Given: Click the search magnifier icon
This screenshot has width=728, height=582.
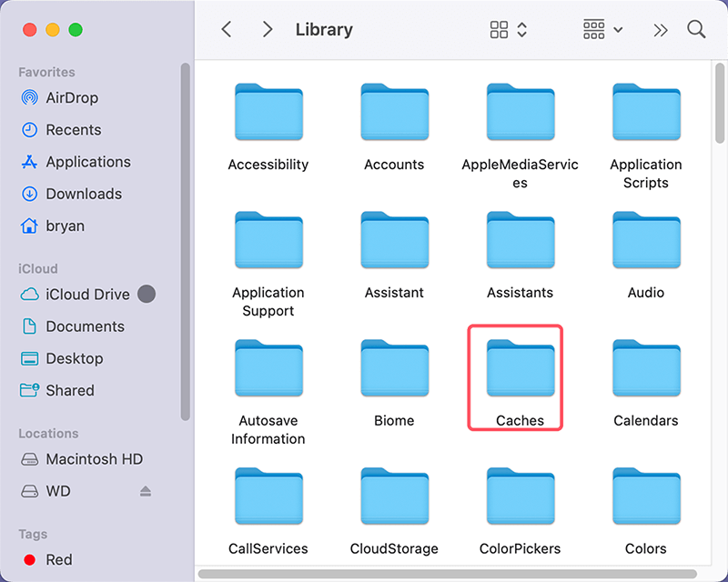Looking at the screenshot, I should point(696,29).
